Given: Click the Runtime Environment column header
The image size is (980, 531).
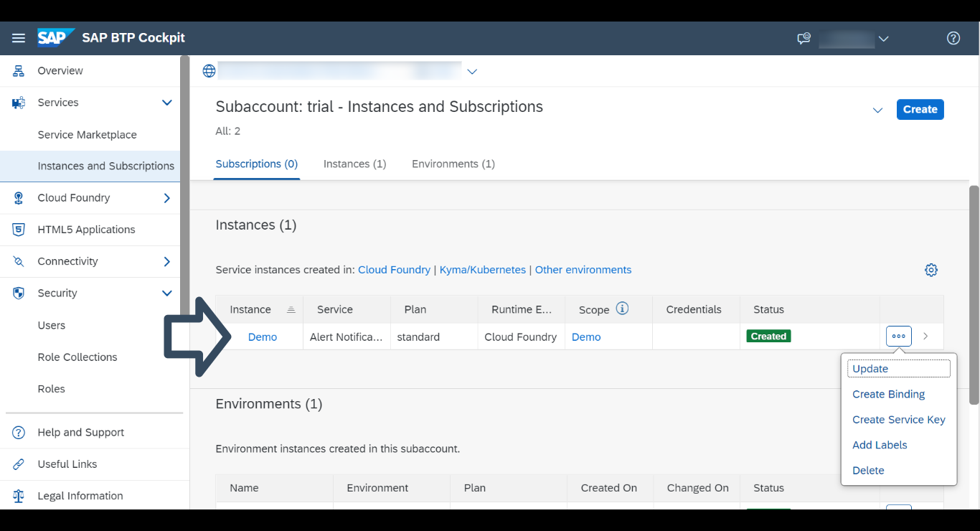Looking at the screenshot, I should coord(522,310).
